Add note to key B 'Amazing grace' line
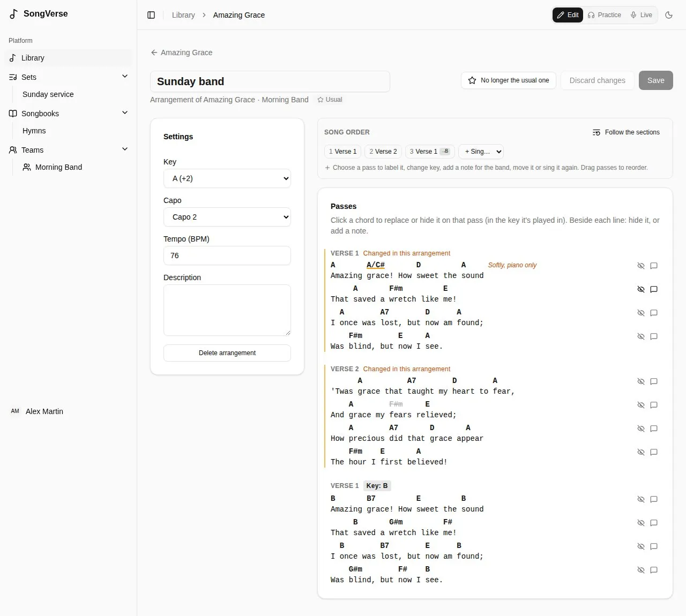The image size is (686, 616). coord(654,499)
